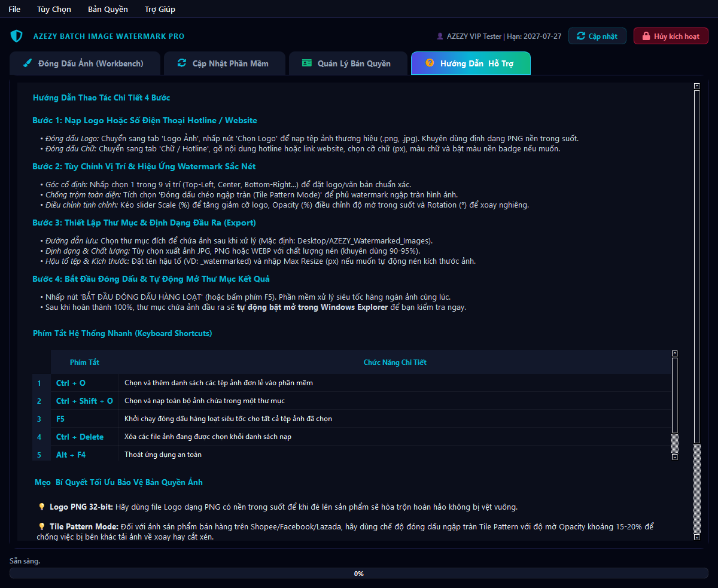Screen dimensions: 718x588
Task: Open the File menu
Action: click(14, 9)
